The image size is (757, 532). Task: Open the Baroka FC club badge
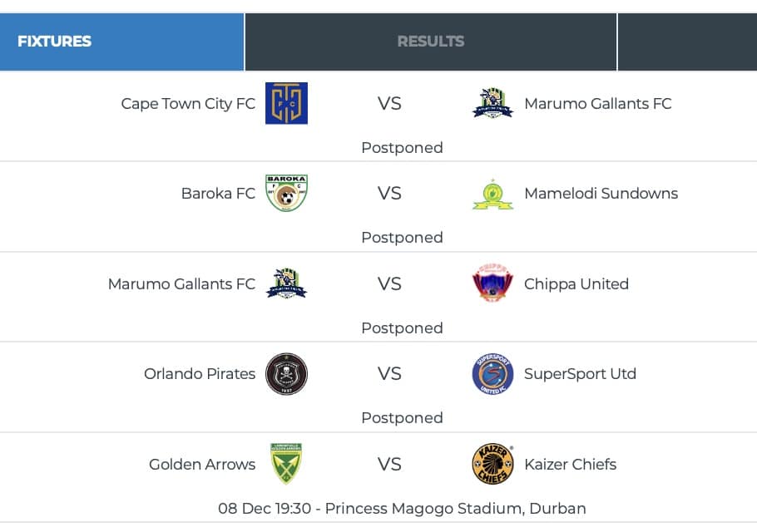[x=286, y=193]
